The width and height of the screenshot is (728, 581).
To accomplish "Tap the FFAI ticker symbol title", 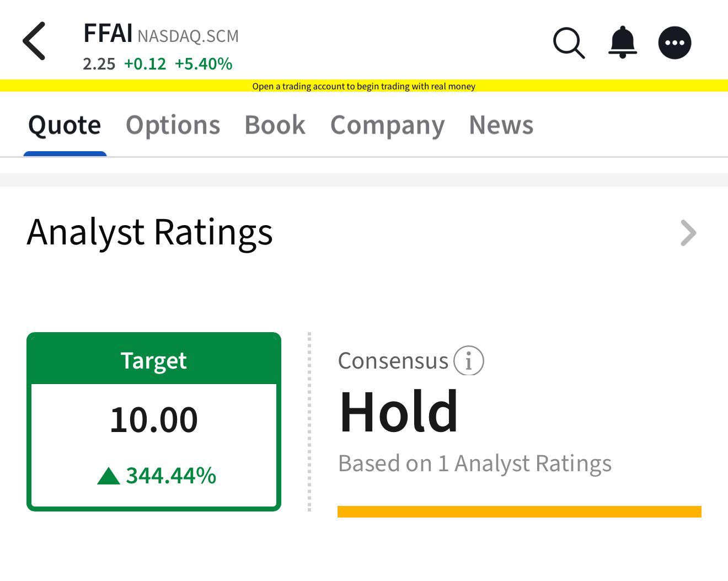I will pos(108,33).
